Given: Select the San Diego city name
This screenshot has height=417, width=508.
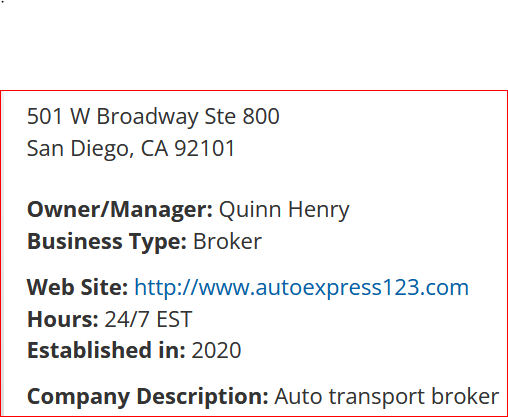Looking at the screenshot, I should (x=80, y=148).
